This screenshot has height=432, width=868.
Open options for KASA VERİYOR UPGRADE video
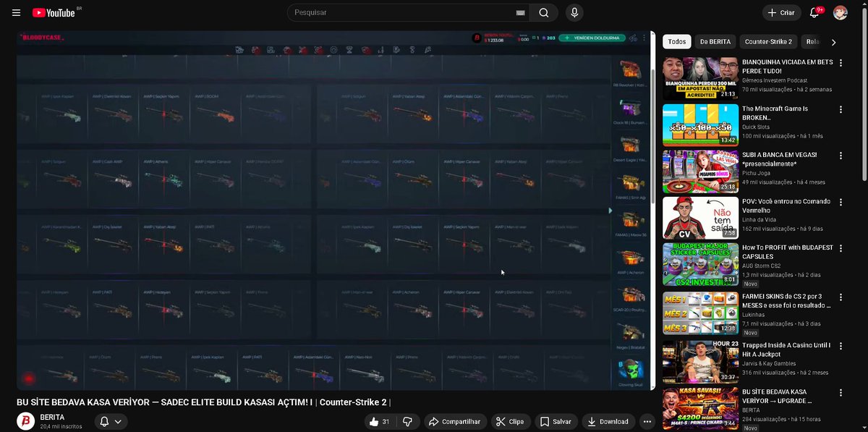pos(841,394)
